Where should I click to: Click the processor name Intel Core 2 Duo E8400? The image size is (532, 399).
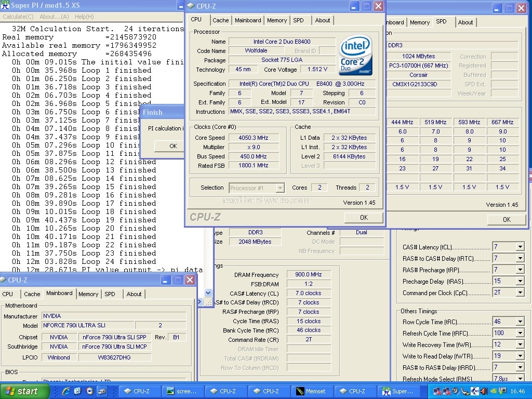click(282, 42)
